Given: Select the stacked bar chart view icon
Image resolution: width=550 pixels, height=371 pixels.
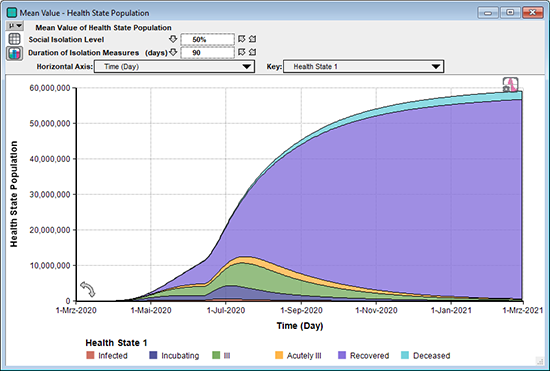Looking at the screenshot, I should pyautogui.click(x=14, y=54).
